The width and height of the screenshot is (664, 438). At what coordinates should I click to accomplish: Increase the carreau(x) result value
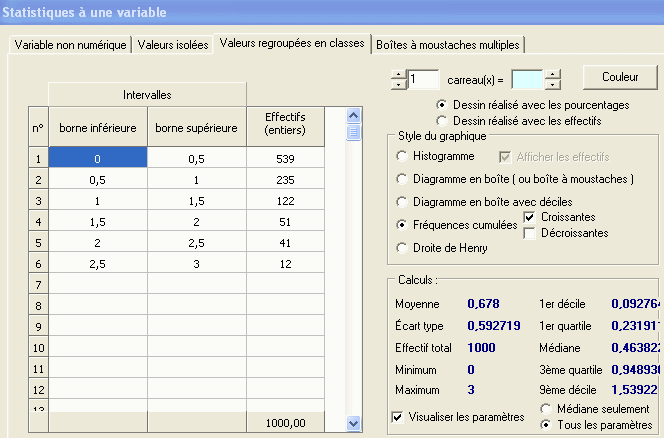[553, 73]
